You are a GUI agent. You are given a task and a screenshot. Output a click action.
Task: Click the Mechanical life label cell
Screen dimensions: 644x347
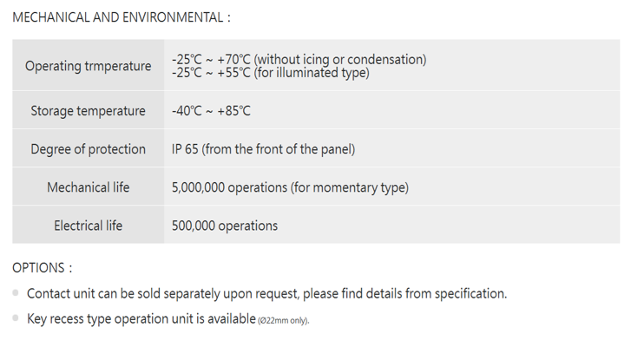88,187
